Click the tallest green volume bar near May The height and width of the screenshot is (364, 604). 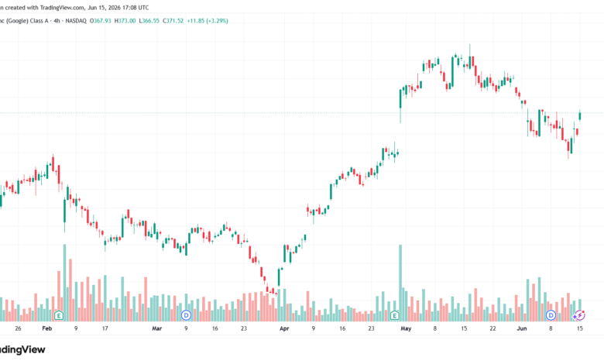tap(400, 283)
